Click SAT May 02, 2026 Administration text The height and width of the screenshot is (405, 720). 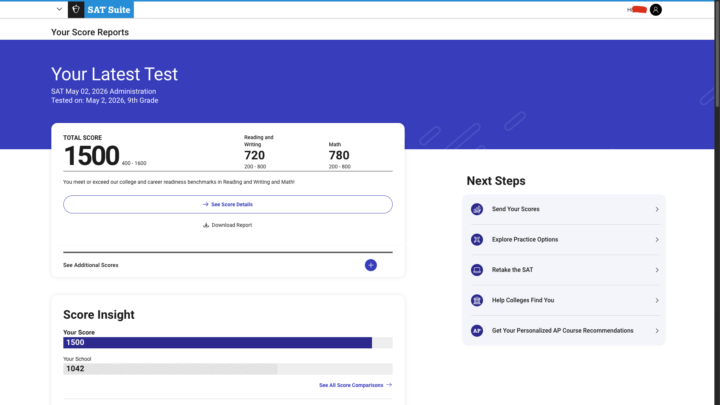pos(103,91)
